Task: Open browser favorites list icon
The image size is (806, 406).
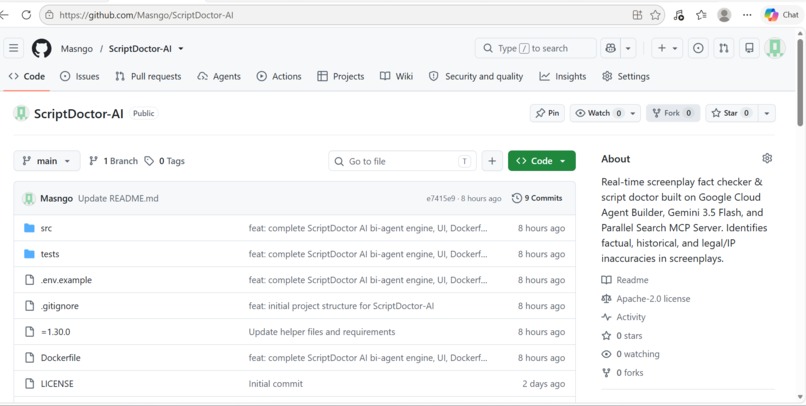Action: (701, 15)
